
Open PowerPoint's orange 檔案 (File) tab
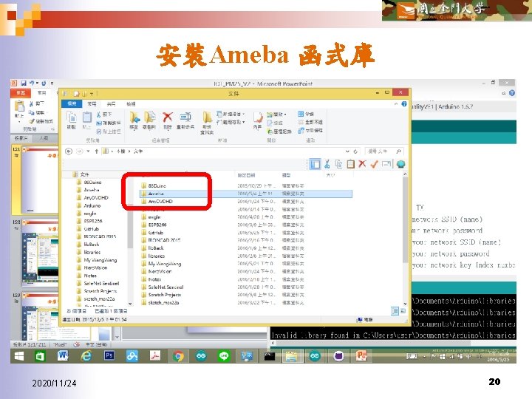coord(21,93)
